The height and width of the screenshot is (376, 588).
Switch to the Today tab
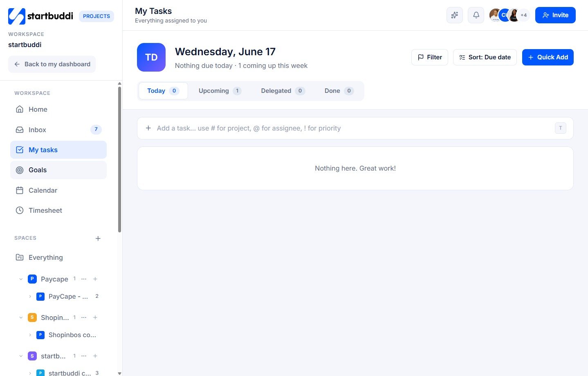point(163,91)
